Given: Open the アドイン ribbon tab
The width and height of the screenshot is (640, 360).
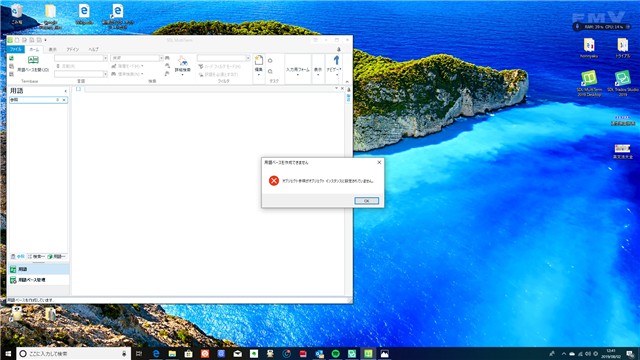Looking at the screenshot, I should pyautogui.click(x=73, y=49).
